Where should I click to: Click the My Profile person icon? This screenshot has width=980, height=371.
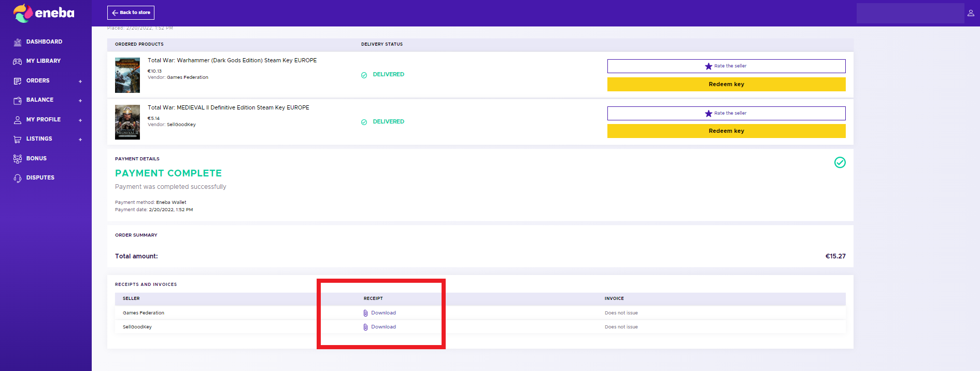tap(18, 120)
